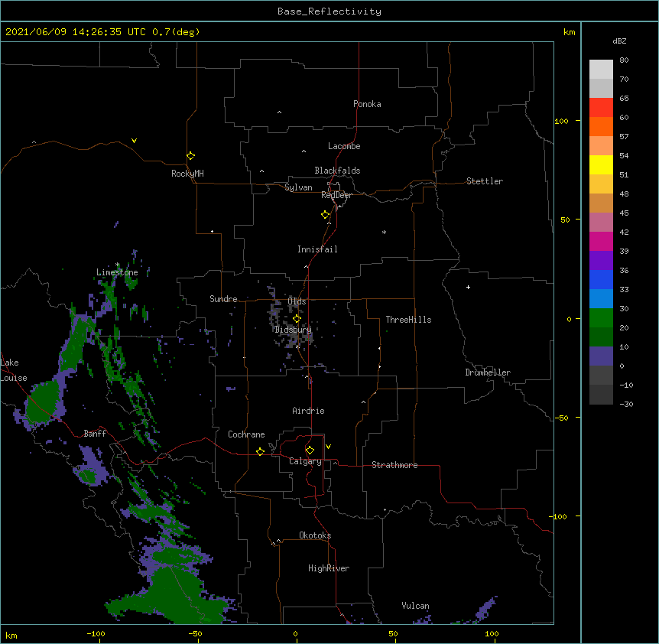Select the Blackfalds label

(337, 171)
